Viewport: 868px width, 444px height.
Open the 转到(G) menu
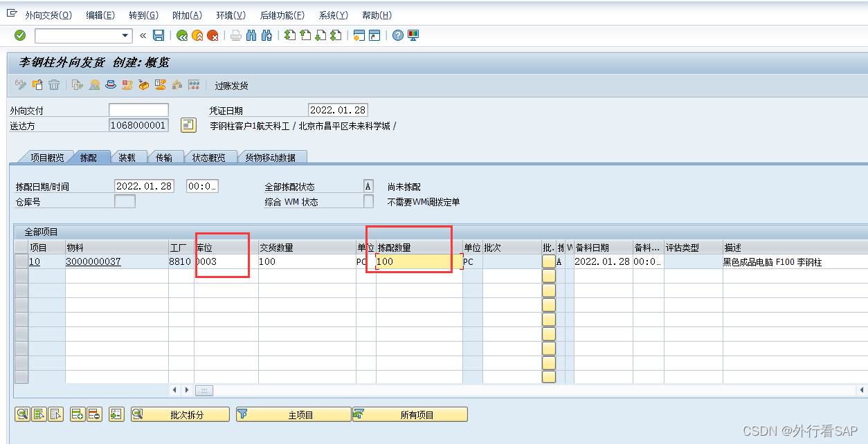click(143, 15)
